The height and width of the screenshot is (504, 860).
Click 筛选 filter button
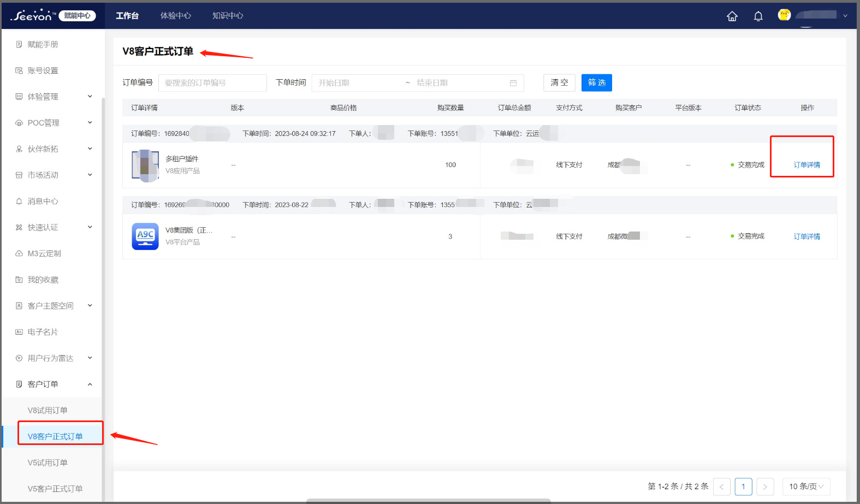pos(597,82)
